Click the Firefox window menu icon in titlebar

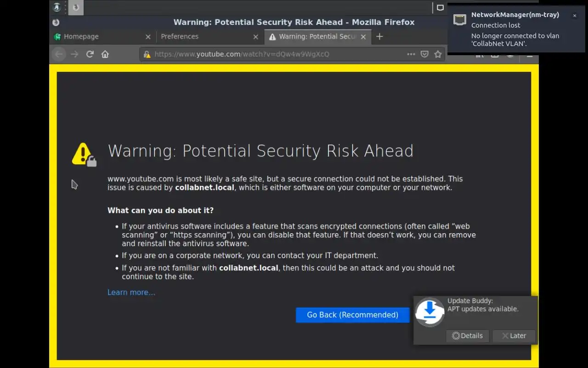click(x=56, y=22)
